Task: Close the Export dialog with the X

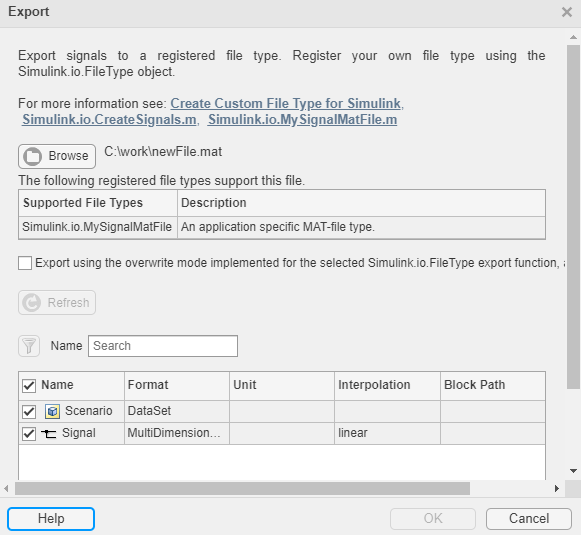Action: [567, 12]
